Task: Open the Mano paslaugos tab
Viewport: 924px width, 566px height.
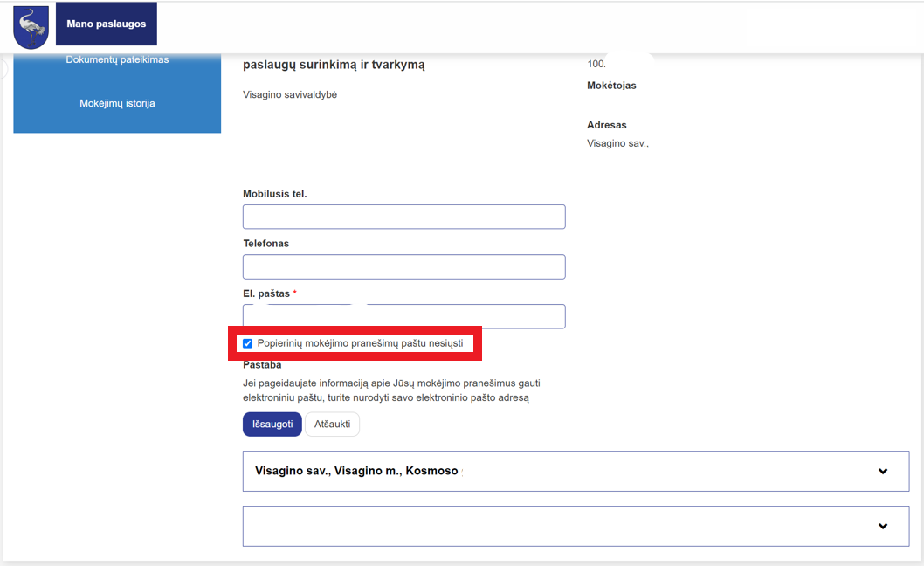Action: pos(106,24)
